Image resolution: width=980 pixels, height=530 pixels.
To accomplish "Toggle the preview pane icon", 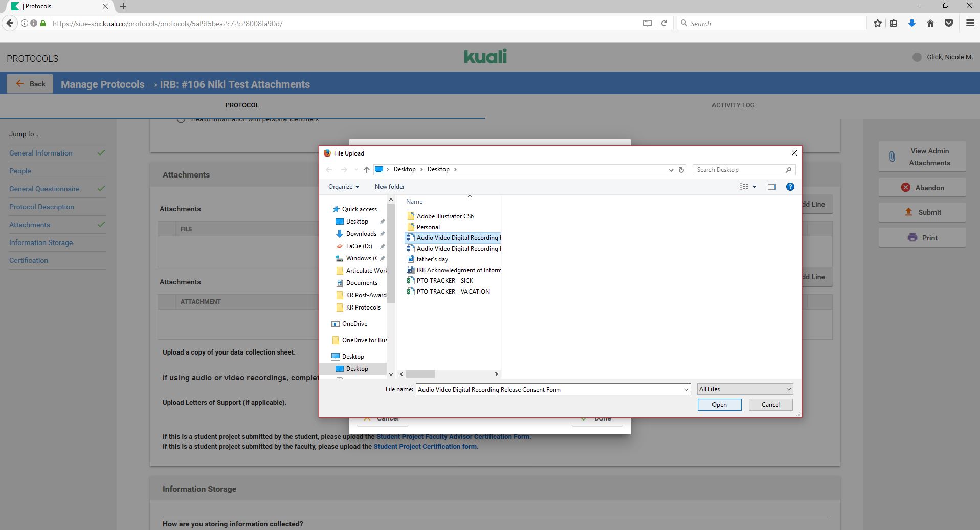I will (771, 187).
